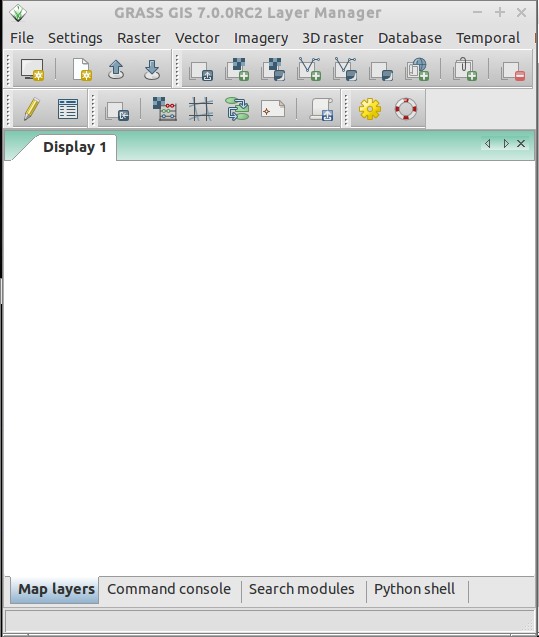539x637 pixels.
Task: Remove the selected map layer
Action: pyautogui.click(x=513, y=70)
